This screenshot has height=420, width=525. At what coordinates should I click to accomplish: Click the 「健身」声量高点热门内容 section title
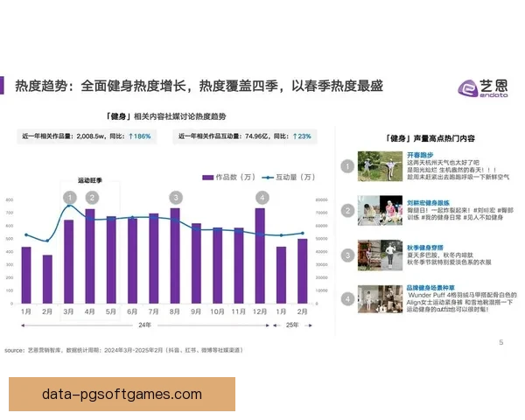(x=430, y=138)
